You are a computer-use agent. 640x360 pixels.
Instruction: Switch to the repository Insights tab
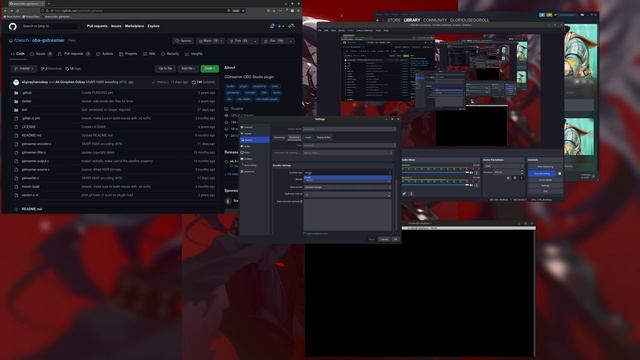click(194, 54)
